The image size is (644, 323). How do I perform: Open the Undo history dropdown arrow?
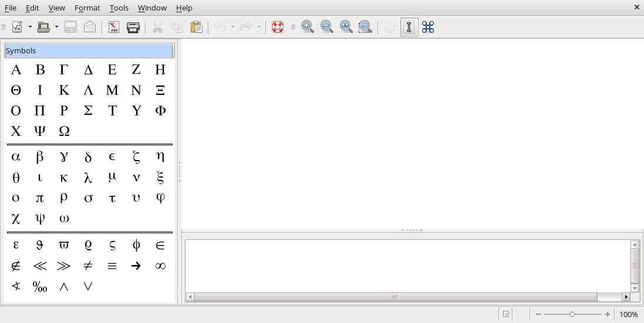pyautogui.click(x=233, y=27)
